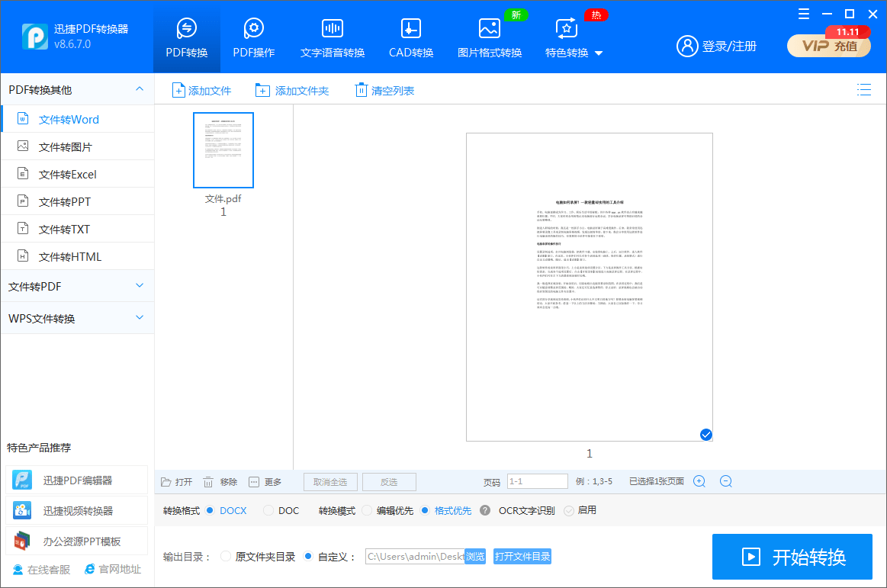
Task: Open the 特色转换 dropdown arrow
Action: coord(599,53)
